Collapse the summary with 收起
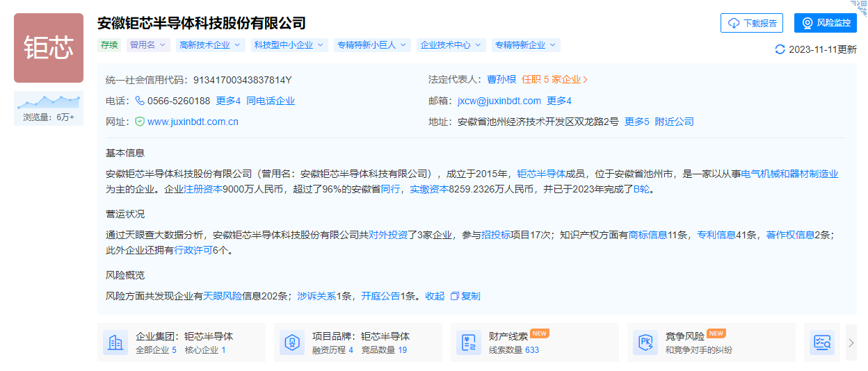This screenshot has width=868, height=371. click(x=435, y=296)
